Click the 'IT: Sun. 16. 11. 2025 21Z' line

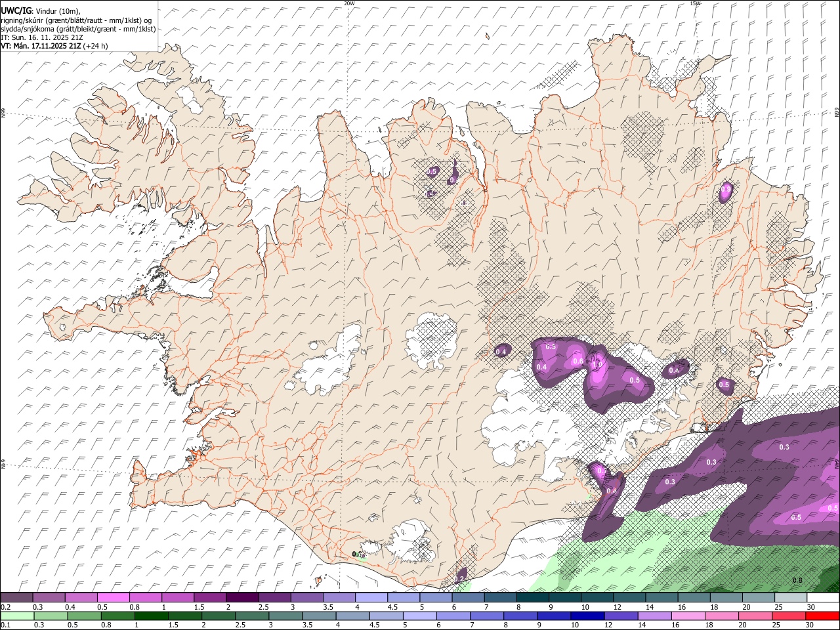click(x=41, y=37)
